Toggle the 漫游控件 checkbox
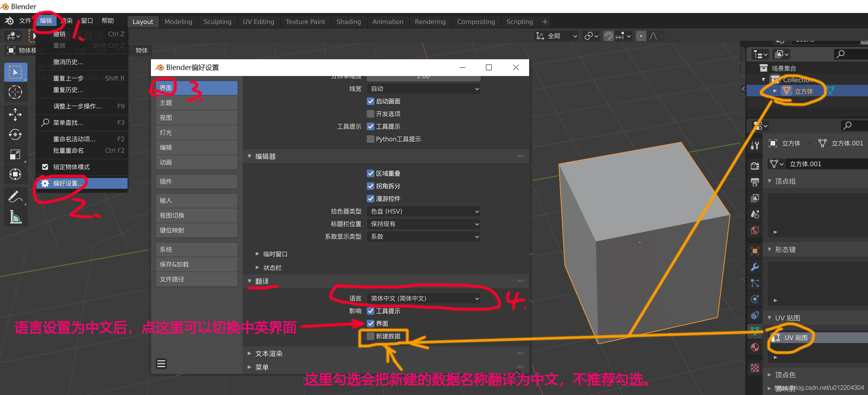The width and height of the screenshot is (868, 395). click(370, 199)
